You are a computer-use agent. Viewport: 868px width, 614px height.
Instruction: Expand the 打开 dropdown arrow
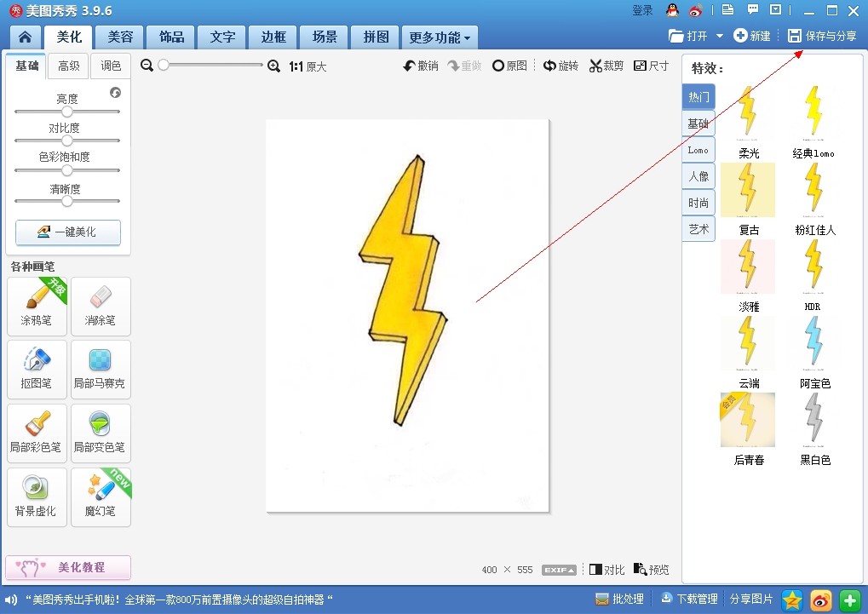tap(720, 36)
